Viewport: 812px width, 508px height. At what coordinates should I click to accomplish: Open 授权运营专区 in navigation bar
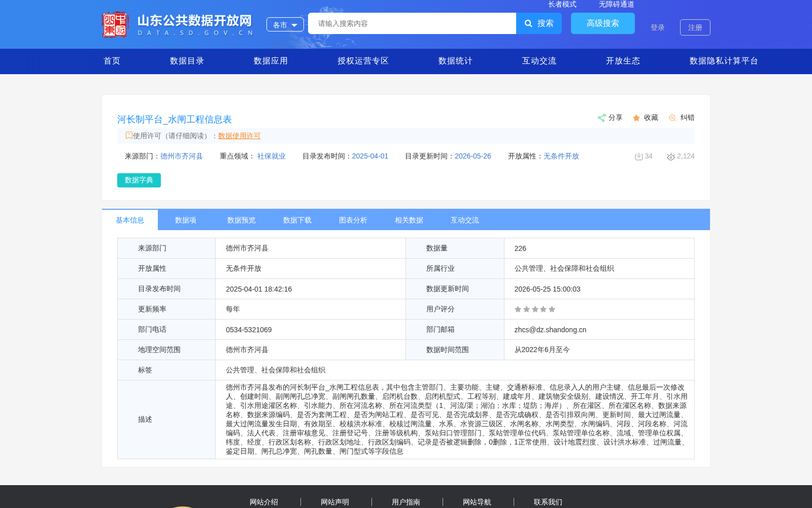coord(363,61)
